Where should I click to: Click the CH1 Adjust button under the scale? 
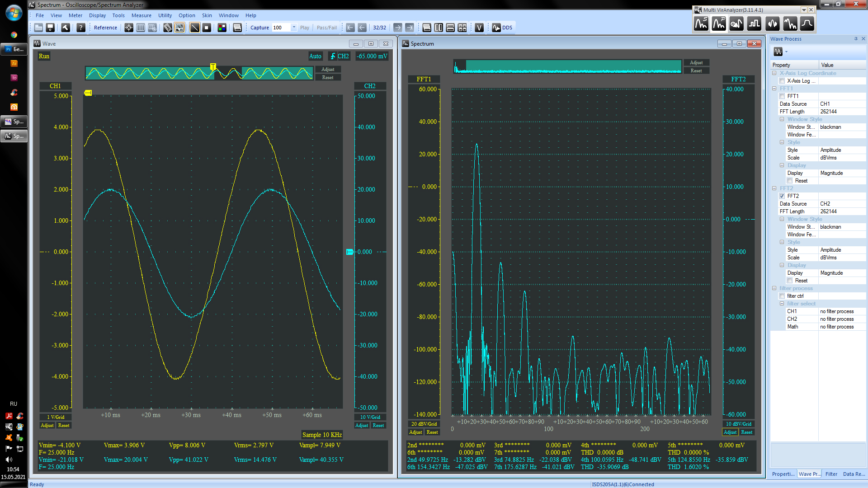click(47, 426)
